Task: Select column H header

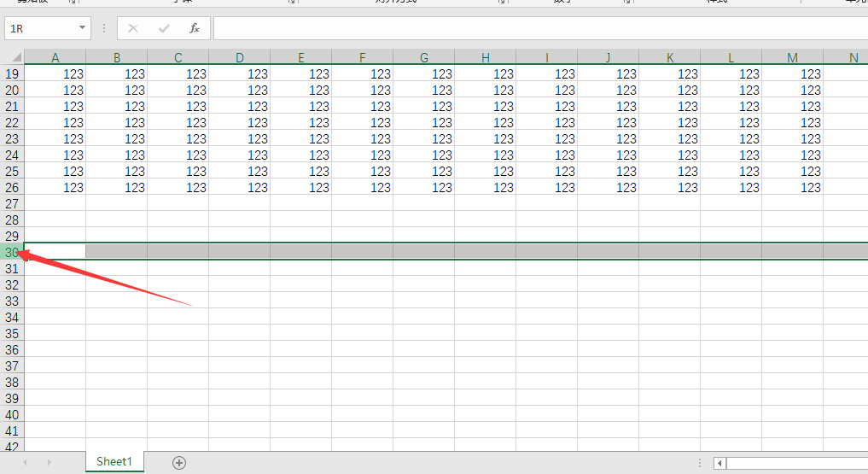Action: tap(486, 57)
